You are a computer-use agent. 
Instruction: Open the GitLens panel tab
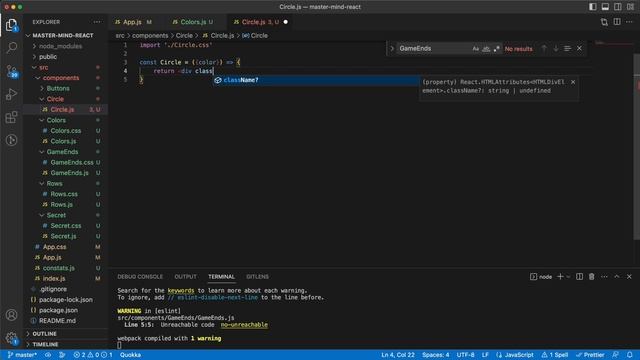tap(257, 277)
